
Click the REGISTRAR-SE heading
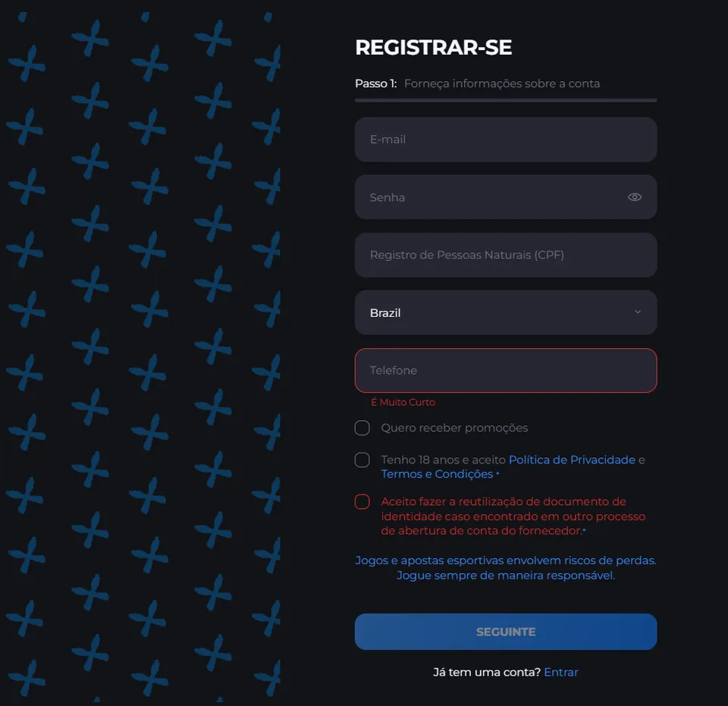[x=433, y=47]
